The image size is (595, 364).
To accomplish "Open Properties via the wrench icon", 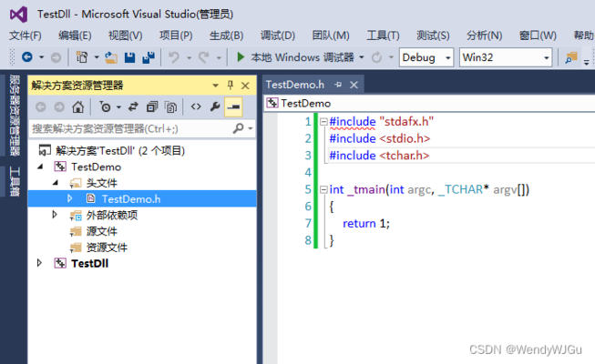I will click(215, 106).
